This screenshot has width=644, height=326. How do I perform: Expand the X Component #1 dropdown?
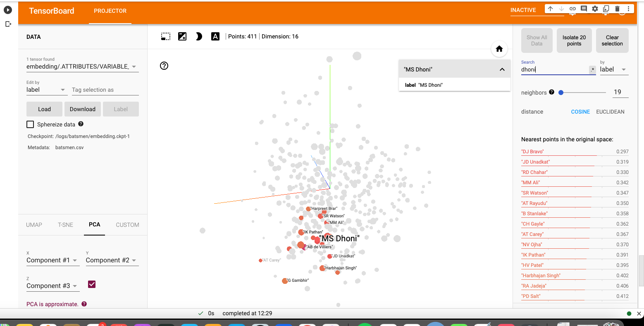52,260
